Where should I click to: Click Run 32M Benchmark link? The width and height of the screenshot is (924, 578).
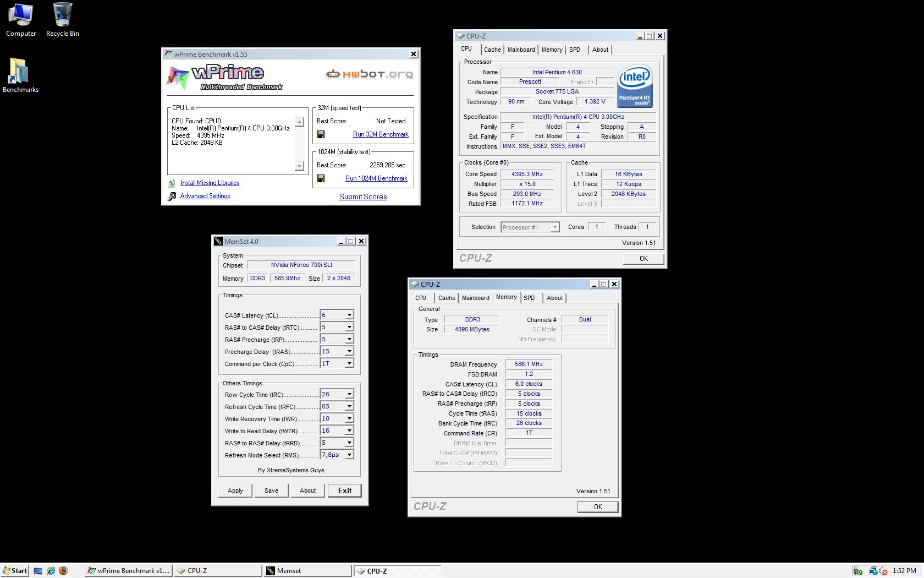point(381,134)
